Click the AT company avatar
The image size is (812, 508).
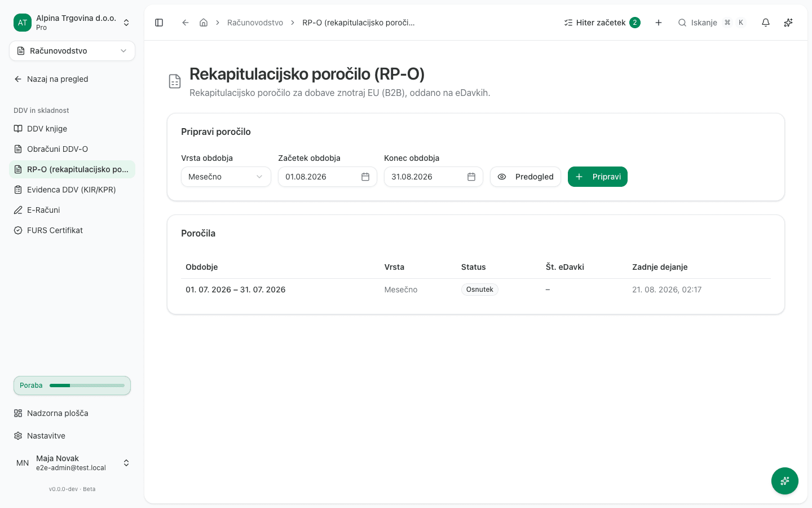(23, 23)
